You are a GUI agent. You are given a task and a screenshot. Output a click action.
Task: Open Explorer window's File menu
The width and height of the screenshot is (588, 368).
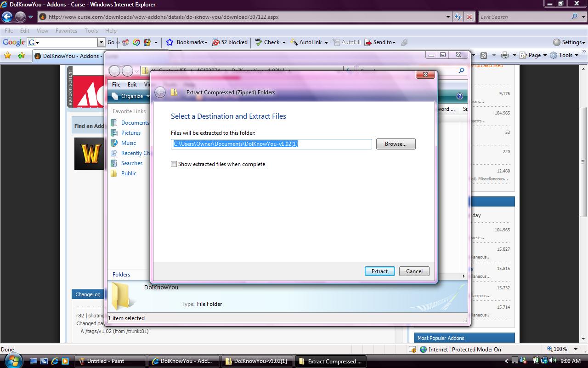point(116,84)
